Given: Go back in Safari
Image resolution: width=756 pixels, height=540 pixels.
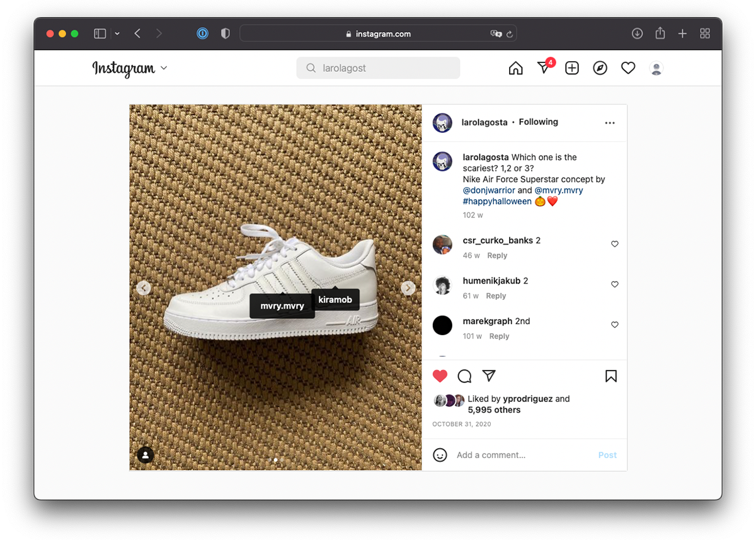Looking at the screenshot, I should coord(137,33).
